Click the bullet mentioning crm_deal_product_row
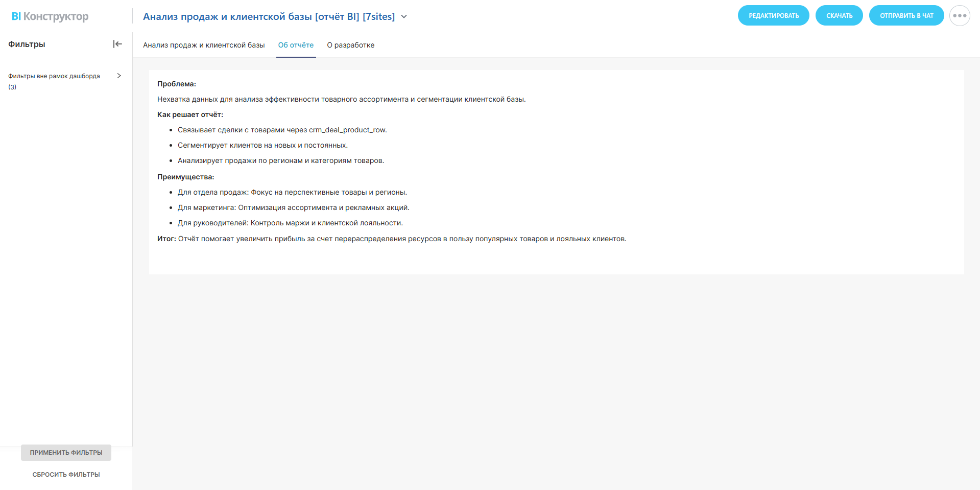980x490 pixels. pos(282,130)
